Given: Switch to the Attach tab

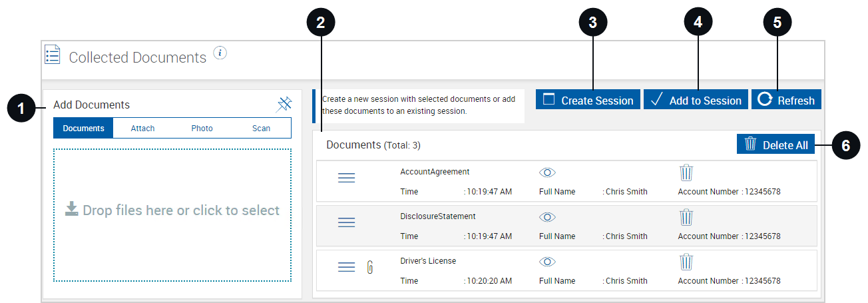Looking at the screenshot, I should coord(142,129).
